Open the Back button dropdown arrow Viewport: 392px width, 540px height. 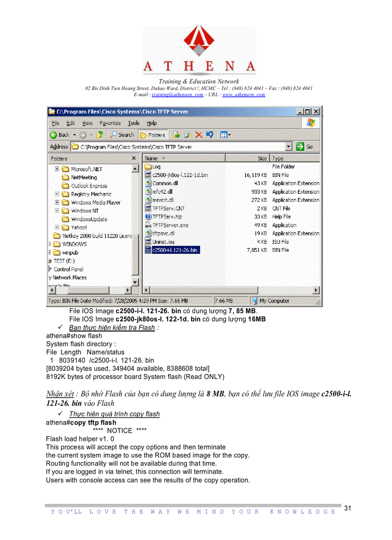pos(73,135)
